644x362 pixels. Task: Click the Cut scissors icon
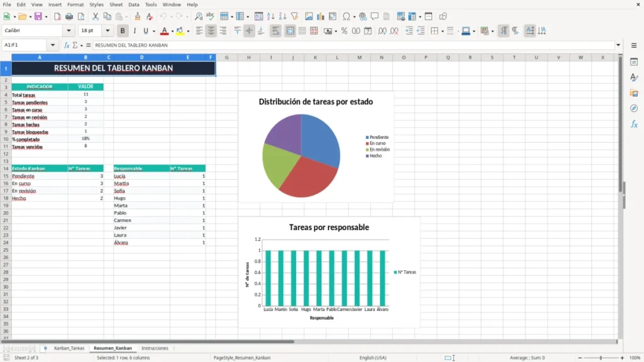[x=96, y=16]
